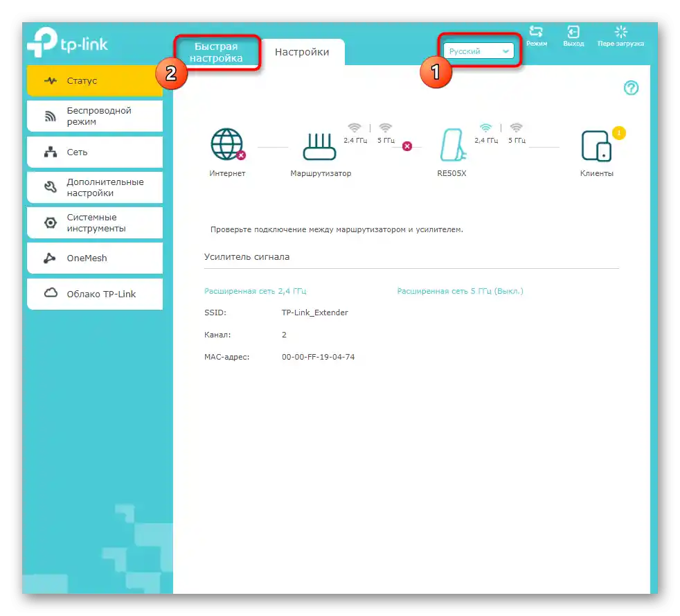The image size is (680, 616).
Task: Click the TP-Link logo
Action: coord(68,42)
